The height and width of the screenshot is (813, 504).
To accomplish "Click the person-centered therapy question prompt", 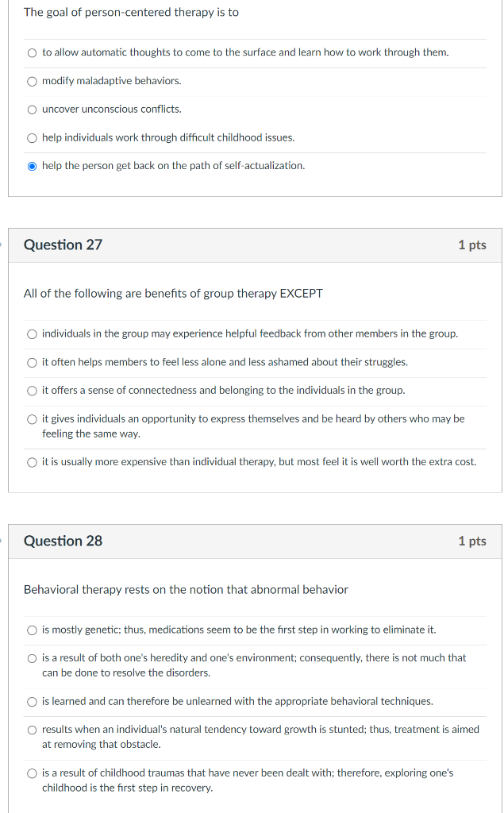I will coord(131,13).
